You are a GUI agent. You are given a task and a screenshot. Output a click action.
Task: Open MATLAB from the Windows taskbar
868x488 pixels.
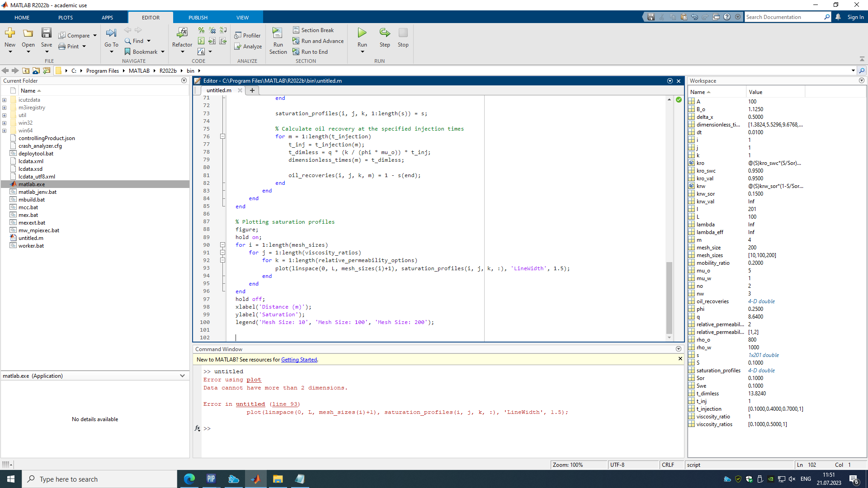256,479
